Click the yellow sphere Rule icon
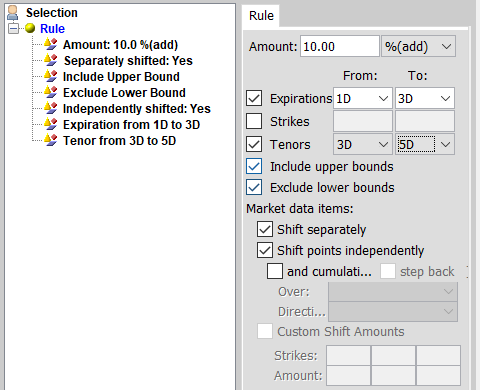 tap(30, 28)
